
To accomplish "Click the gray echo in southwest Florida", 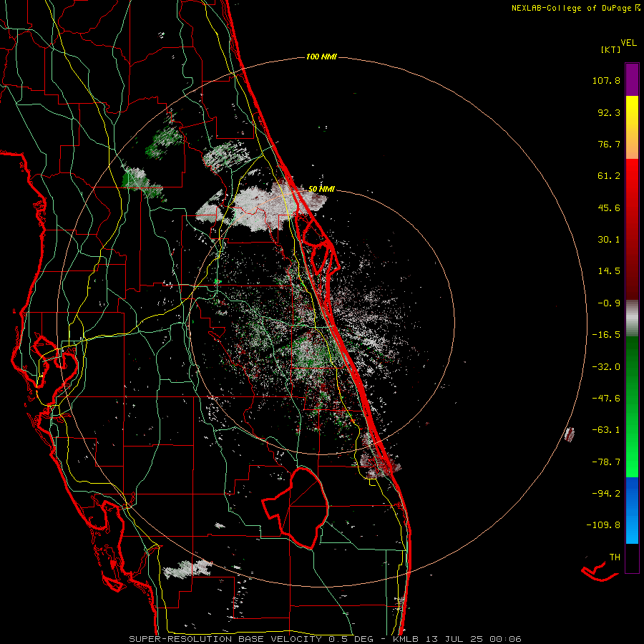I will tap(187, 570).
